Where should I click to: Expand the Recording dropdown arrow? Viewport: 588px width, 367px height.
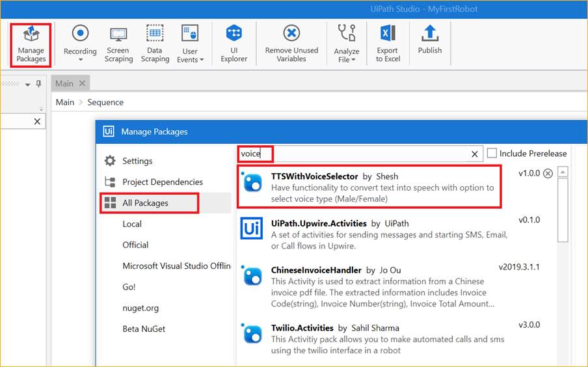(80, 60)
